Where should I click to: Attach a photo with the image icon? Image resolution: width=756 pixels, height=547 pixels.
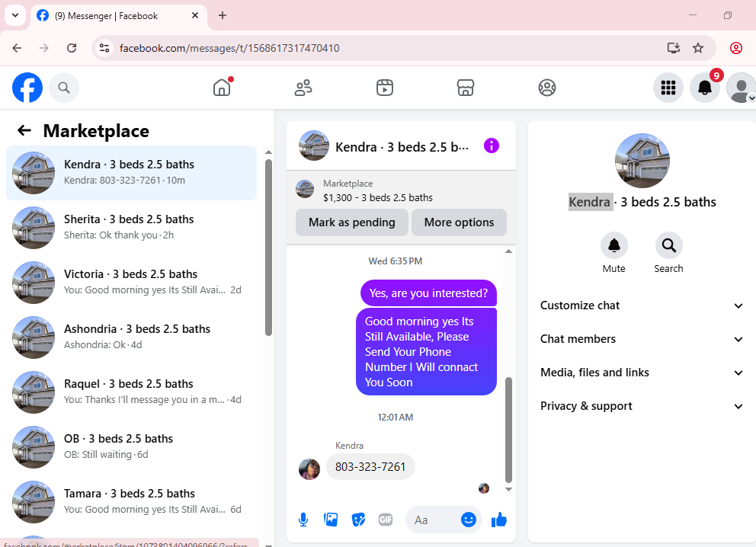pos(331,520)
